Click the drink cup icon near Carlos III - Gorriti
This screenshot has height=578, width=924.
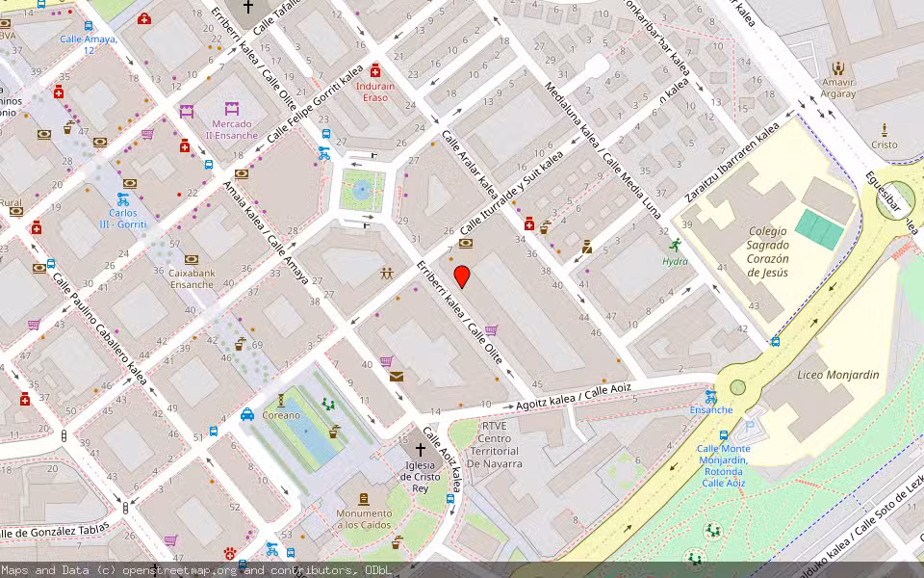coord(68,128)
